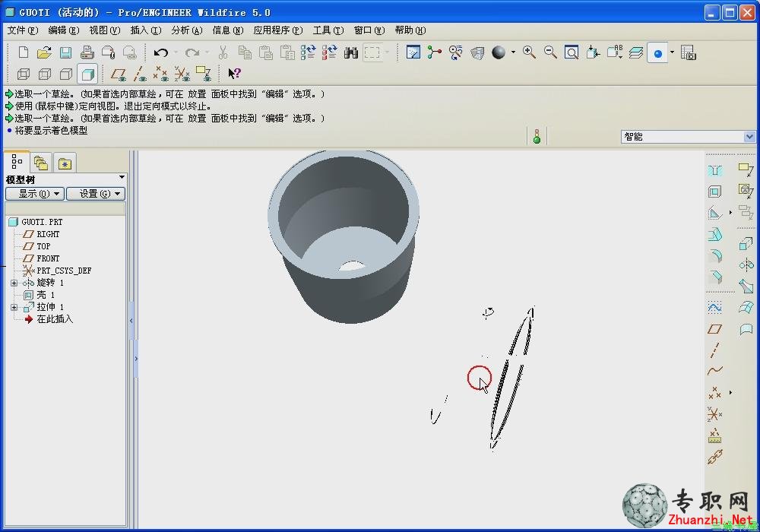Open dropdown arrow beside appearance sphere
This screenshot has width=760, height=532.
pyautogui.click(x=513, y=52)
